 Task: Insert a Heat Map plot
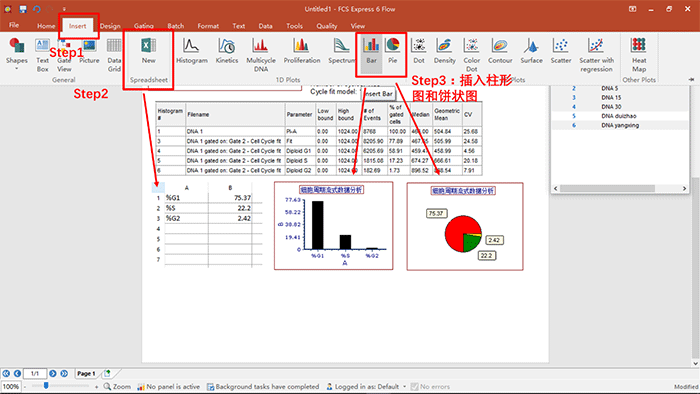click(x=639, y=54)
